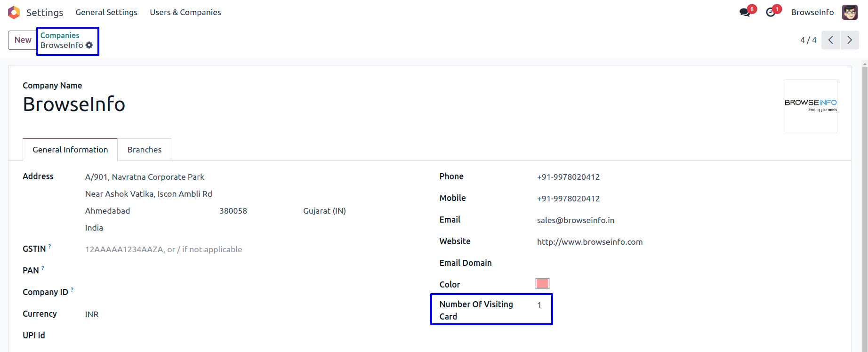Go to next record arrow
Image resolution: width=868 pixels, height=352 pixels.
point(850,40)
